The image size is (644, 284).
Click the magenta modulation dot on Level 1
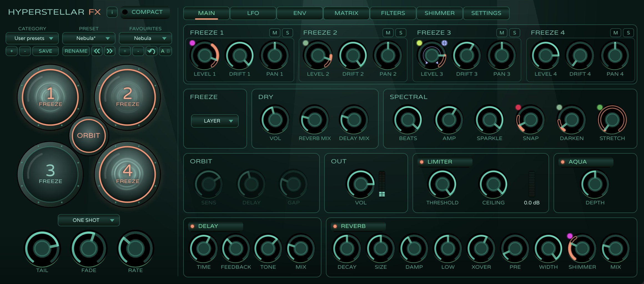pos(192,43)
